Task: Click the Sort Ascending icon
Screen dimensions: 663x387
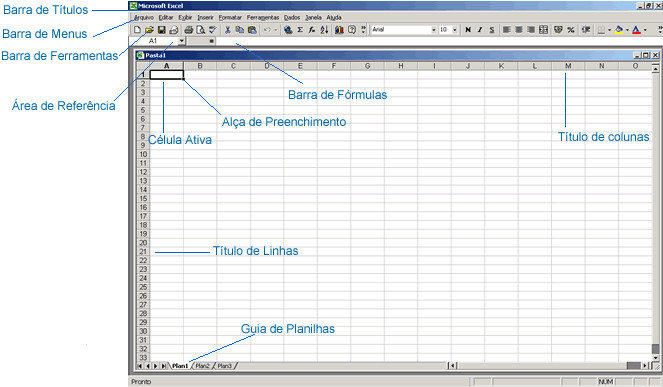Action: click(x=324, y=30)
